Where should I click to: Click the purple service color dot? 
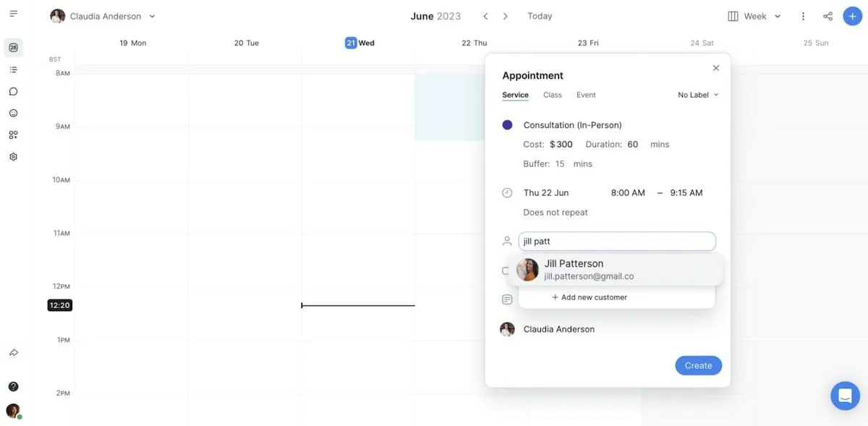click(507, 125)
